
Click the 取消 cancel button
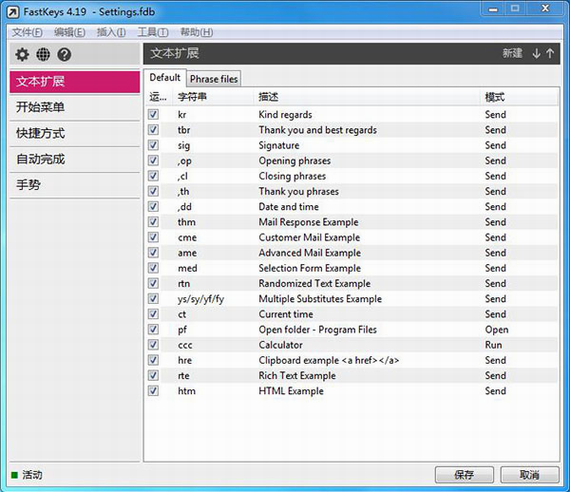pyautogui.click(x=530, y=475)
